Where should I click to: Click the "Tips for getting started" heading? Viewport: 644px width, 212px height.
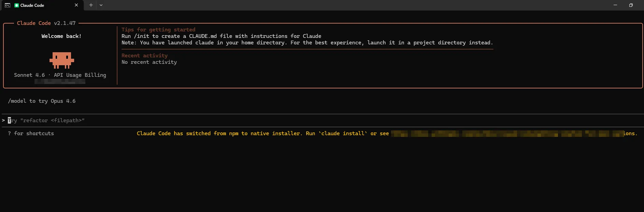point(158,30)
